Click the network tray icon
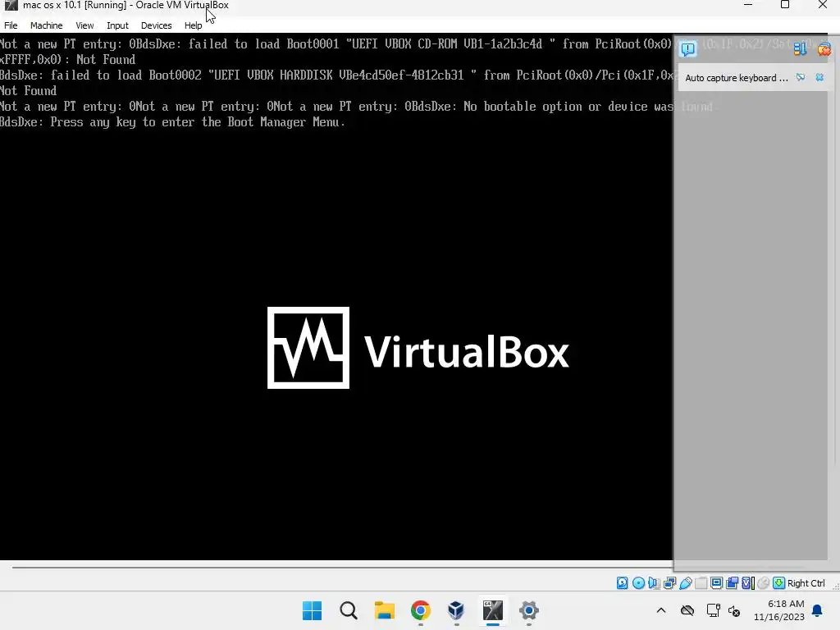 (713, 610)
